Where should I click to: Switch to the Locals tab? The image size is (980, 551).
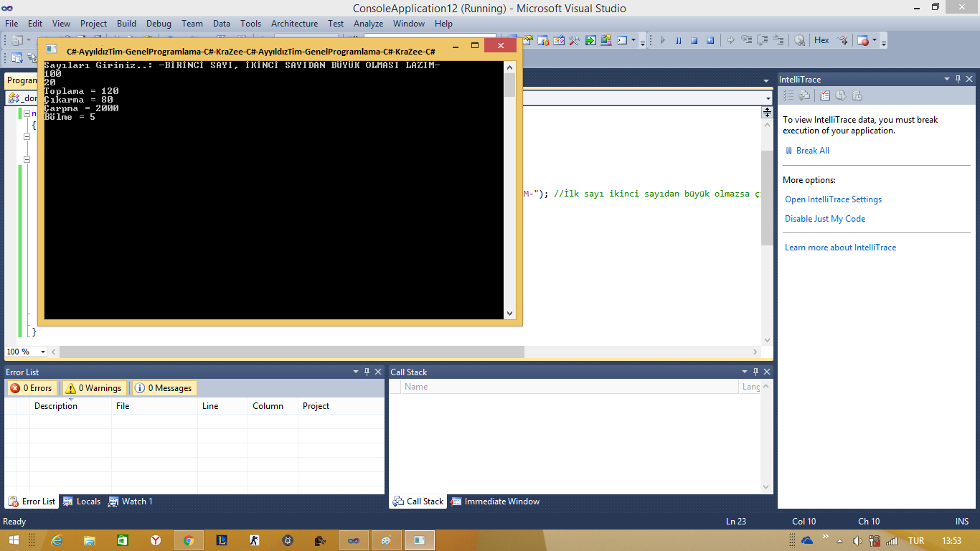[82, 501]
